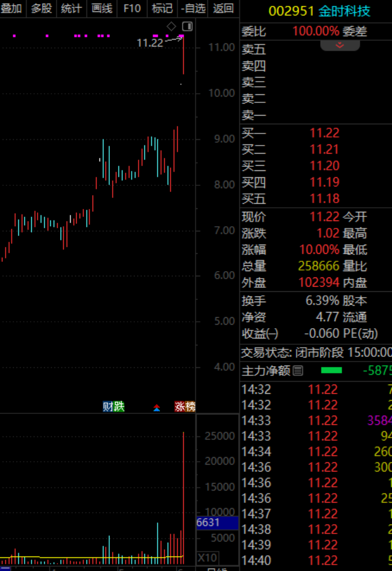Click the 25000 volume axis label

[220, 436]
